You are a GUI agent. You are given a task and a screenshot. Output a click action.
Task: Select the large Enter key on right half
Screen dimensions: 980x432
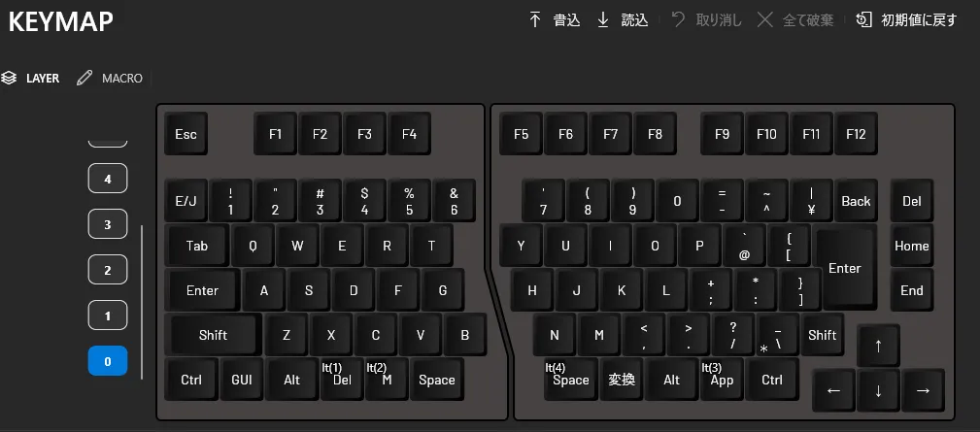coord(846,267)
